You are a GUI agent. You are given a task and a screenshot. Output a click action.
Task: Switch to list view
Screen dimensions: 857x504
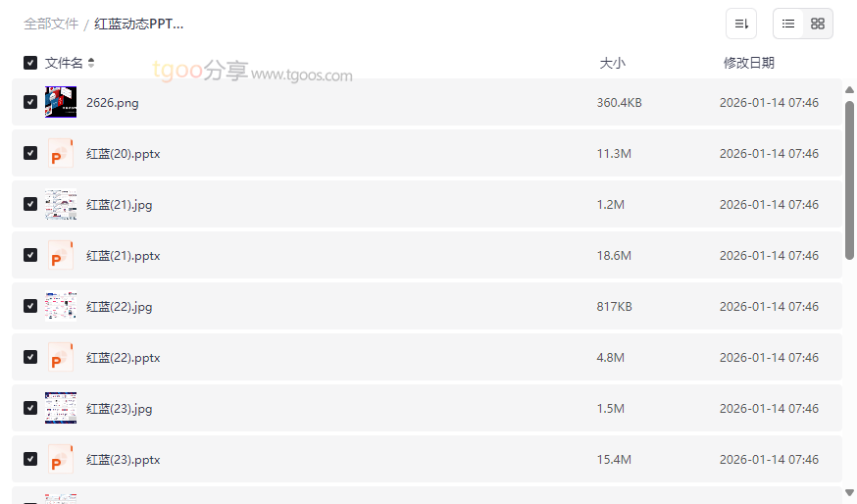pos(788,24)
